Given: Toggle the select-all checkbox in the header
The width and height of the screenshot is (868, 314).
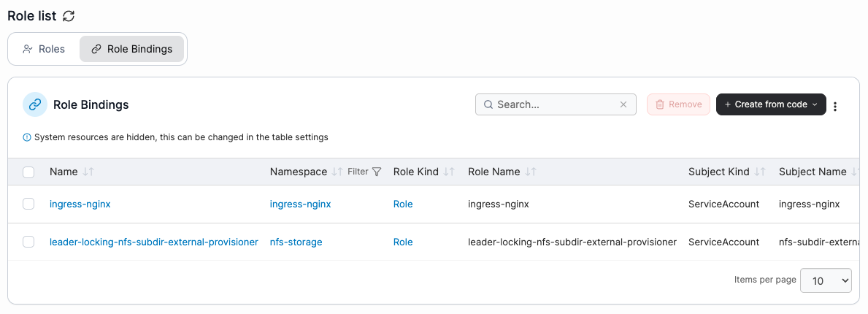Looking at the screenshot, I should pos(28,172).
